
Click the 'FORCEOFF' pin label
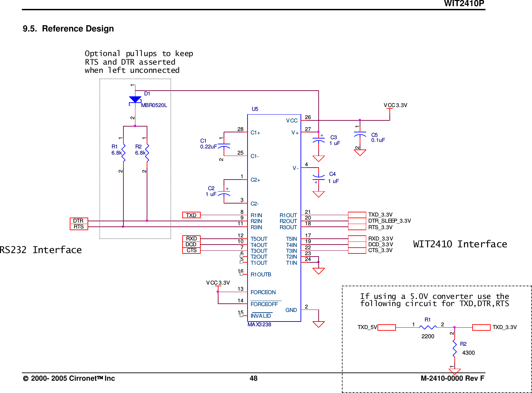point(264,304)
